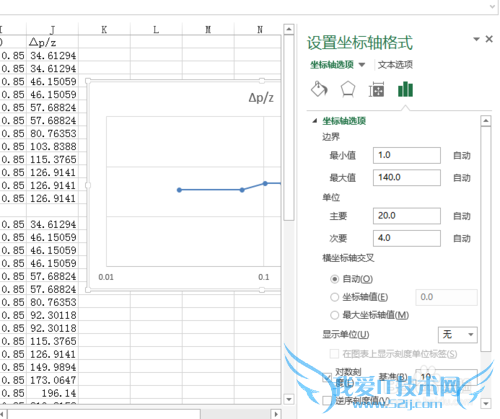Collapse the 坐标轴选项 section

(315, 121)
